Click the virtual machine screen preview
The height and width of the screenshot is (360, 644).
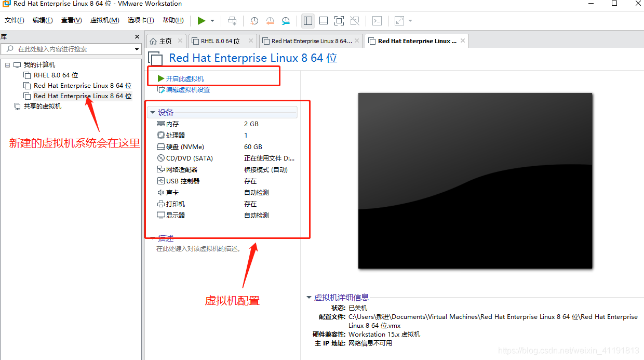475,181
